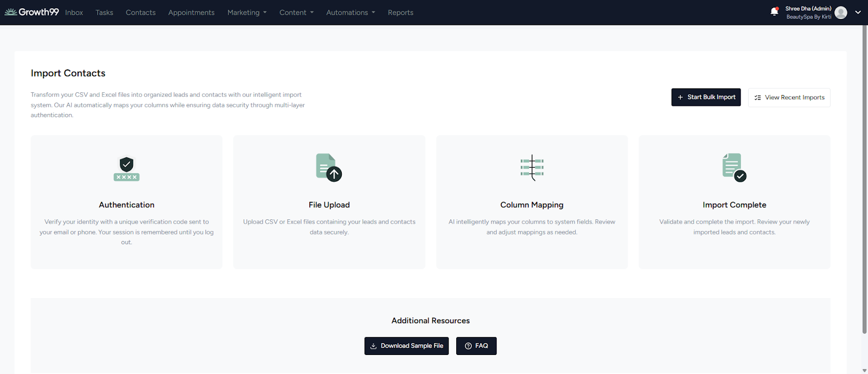
Task: Open the Automations dropdown menu
Action: pyautogui.click(x=350, y=12)
